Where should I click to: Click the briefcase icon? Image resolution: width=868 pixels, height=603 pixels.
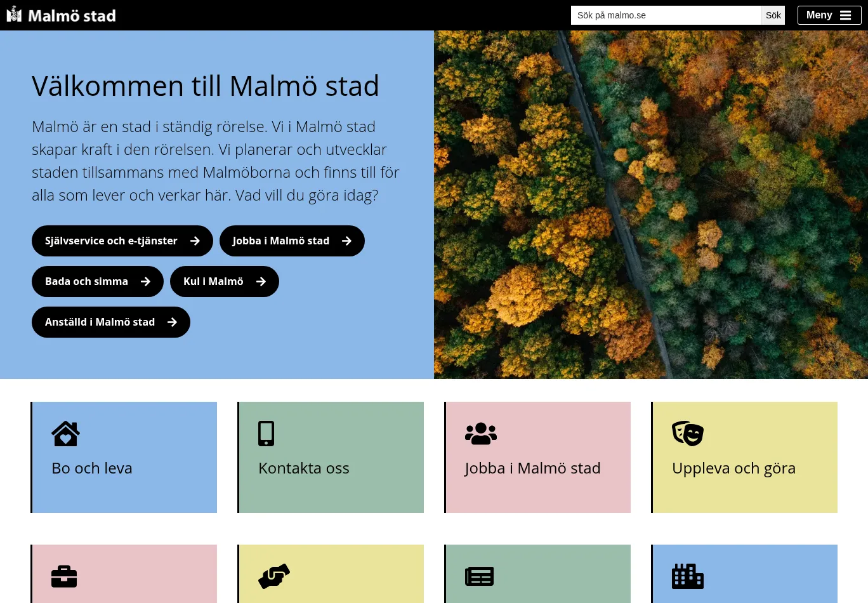[64, 576]
